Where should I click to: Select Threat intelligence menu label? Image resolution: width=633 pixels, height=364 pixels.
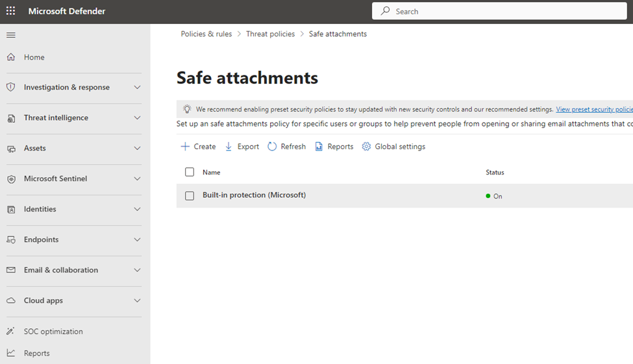click(x=56, y=118)
